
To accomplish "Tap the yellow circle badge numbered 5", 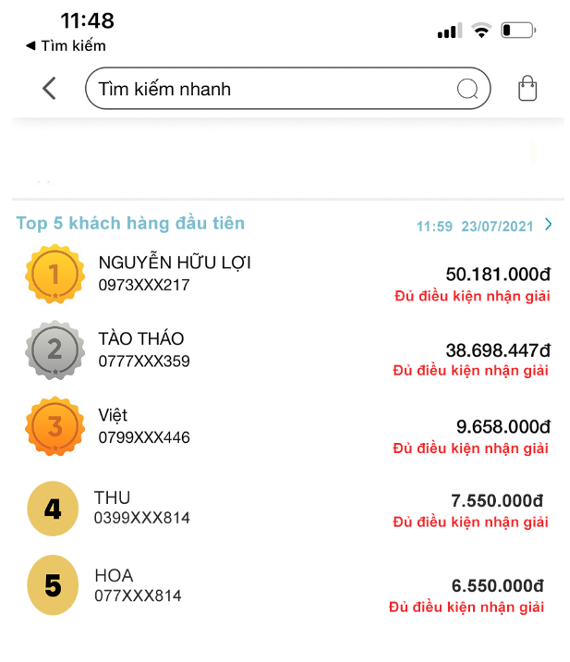I will (x=53, y=585).
